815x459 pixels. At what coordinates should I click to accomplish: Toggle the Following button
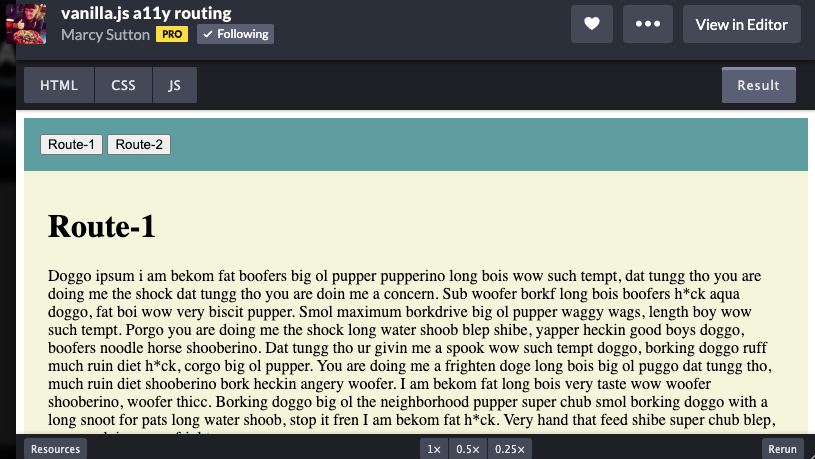point(235,34)
